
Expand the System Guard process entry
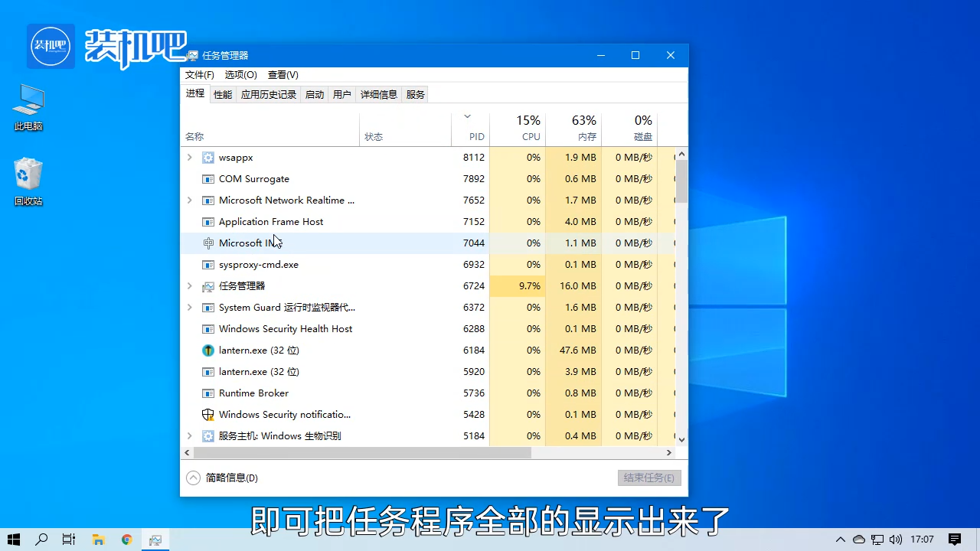click(x=190, y=308)
